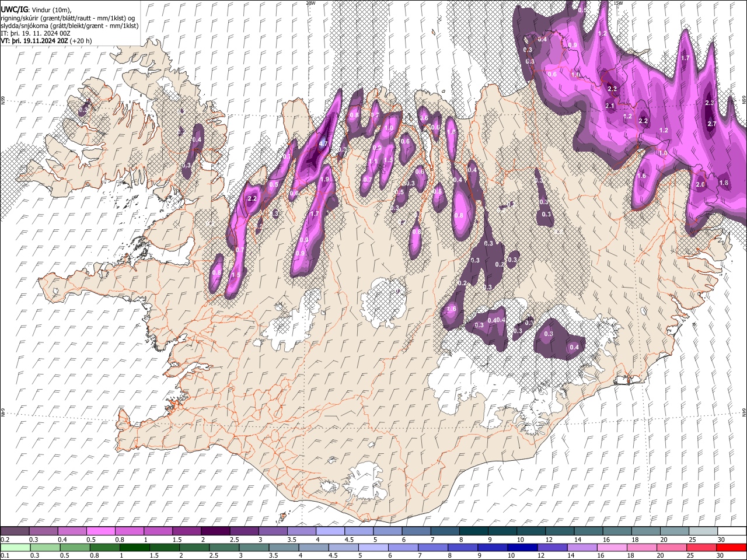This screenshot has width=747, height=560.
Task: Click the 2.1 precipitation value label
Action: tap(610, 106)
